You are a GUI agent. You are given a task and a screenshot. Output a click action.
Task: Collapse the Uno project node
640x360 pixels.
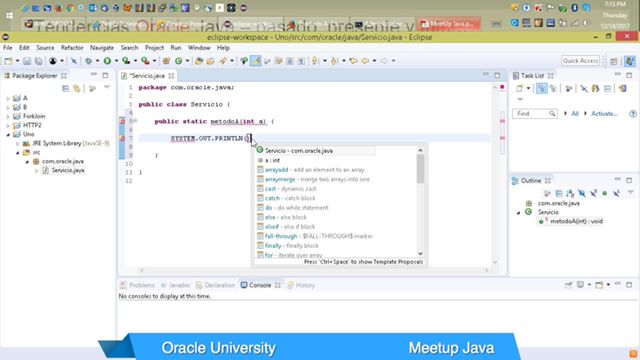click(8, 134)
